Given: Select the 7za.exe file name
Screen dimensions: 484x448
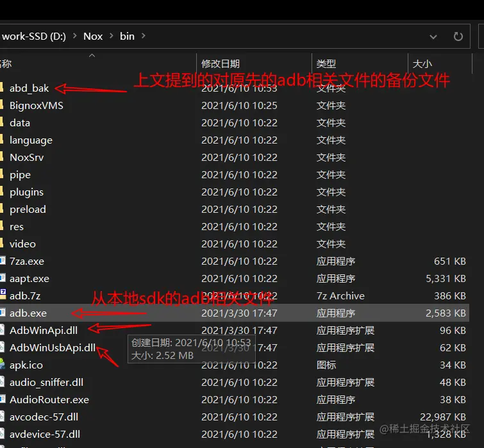Looking at the screenshot, I should click(27, 261).
